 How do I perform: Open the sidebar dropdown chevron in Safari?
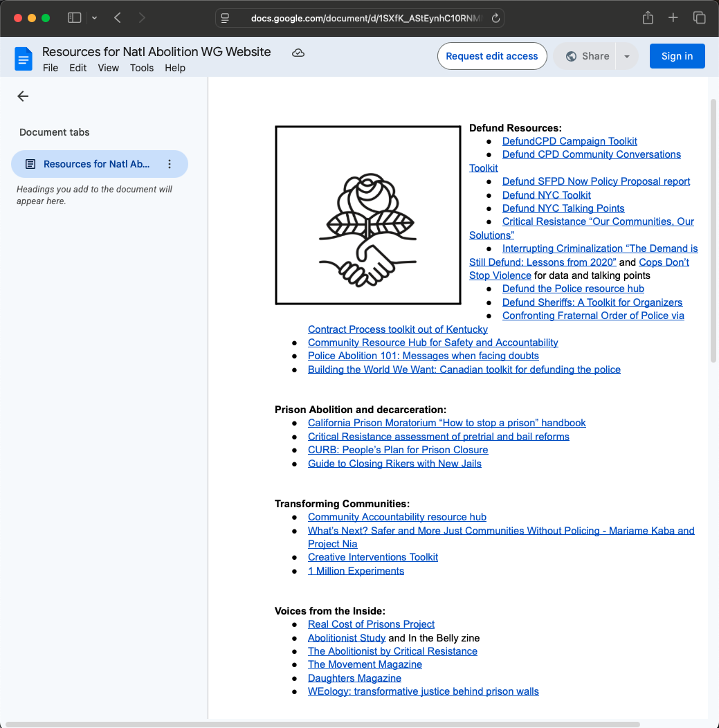click(95, 18)
